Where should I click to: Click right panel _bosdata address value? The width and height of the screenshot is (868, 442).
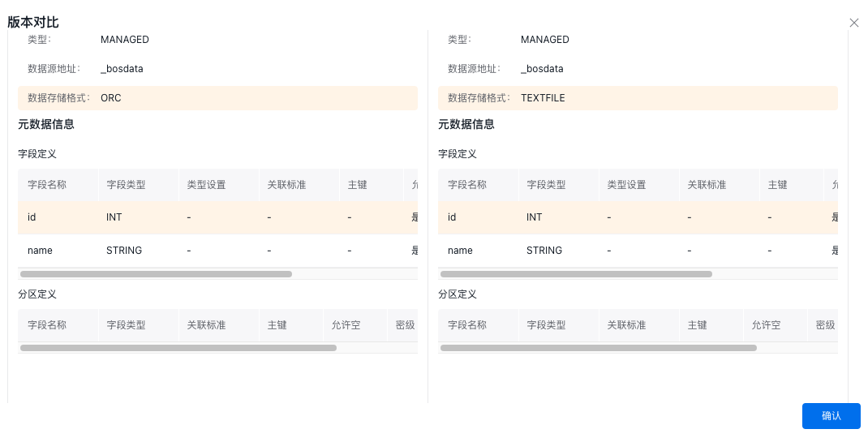[542, 69]
